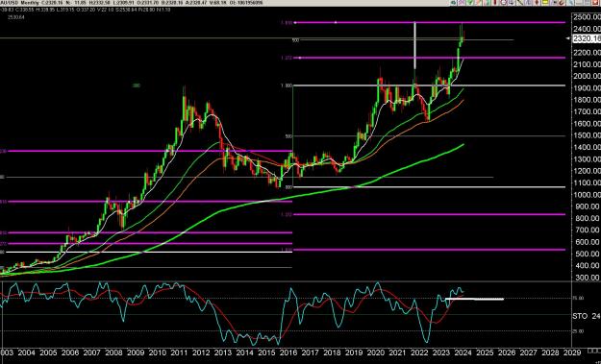The width and height of the screenshot is (601, 364).
Task: Click the yellow square toolbar icon
Action: tap(544, 2)
